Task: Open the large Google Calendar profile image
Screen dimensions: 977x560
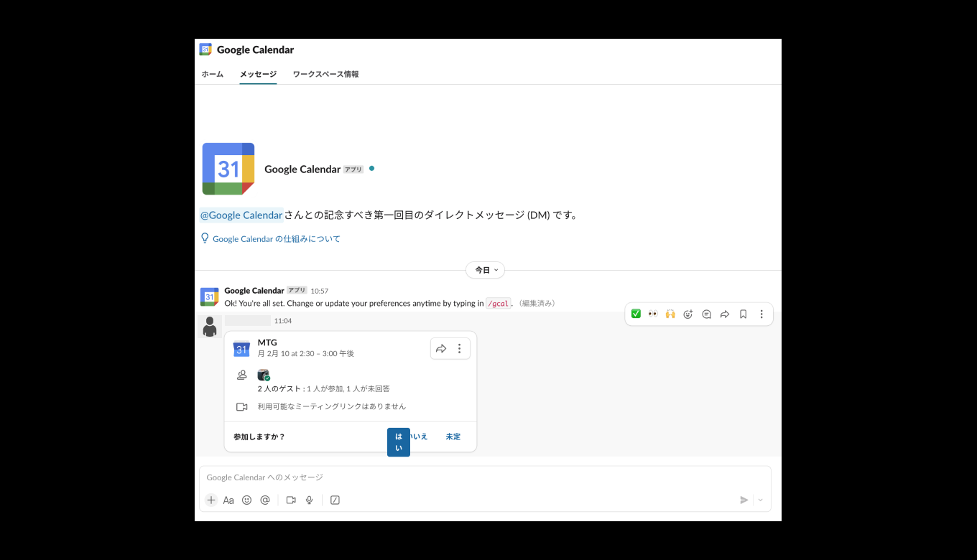Action: click(228, 169)
